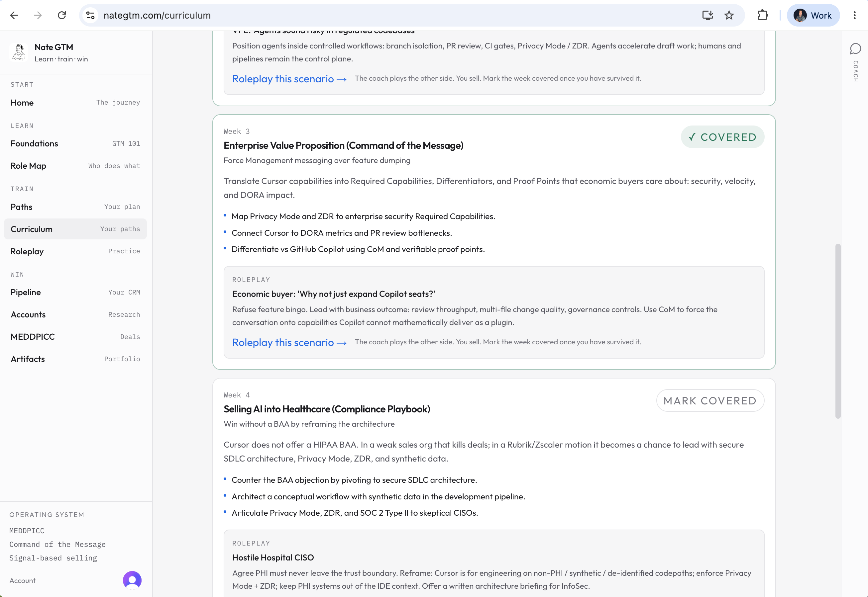Click 'MEDDPICC' under Operating System
The width and height of the screenshot is (868, 597).
[x=27, y=531]
